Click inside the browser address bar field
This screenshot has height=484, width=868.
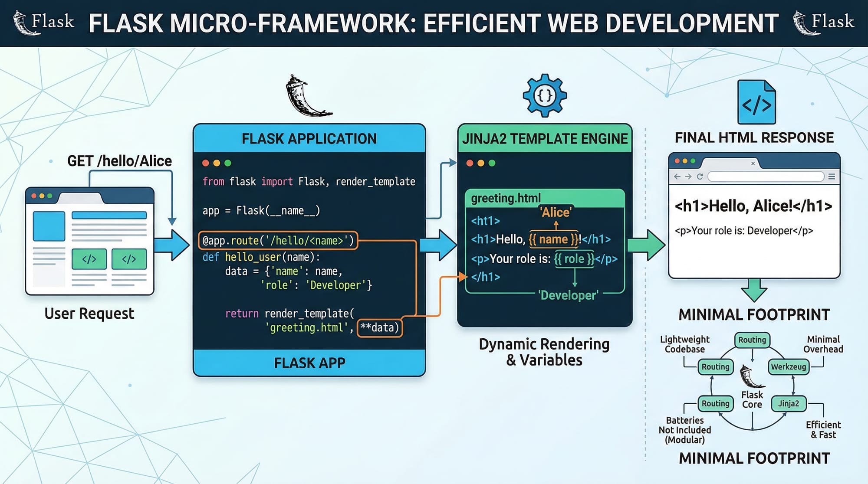766,177
